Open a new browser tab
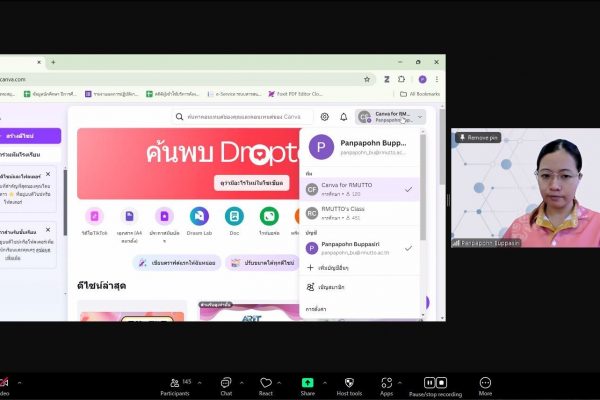Viewport: 600px width, 400px height. (x=53, y=62)
